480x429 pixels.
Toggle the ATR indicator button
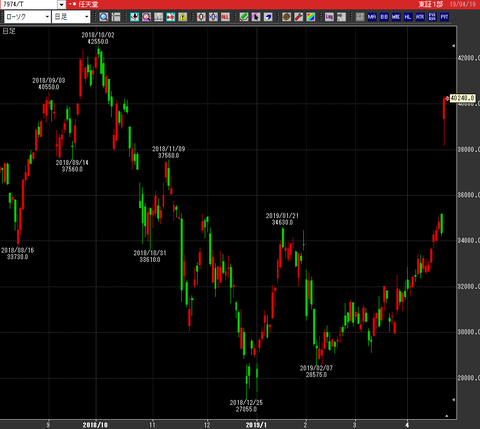point(420,17)
